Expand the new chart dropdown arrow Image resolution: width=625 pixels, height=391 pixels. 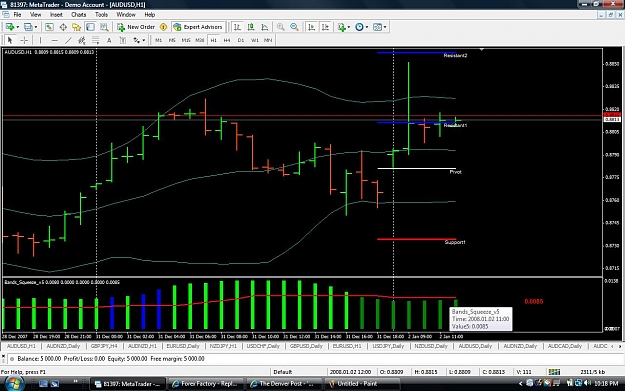(17, 27)
